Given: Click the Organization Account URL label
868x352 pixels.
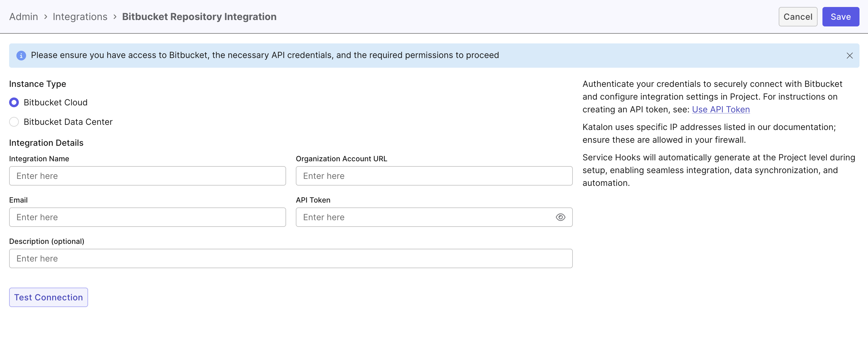Looking at the screenshot, I should coord(341,159).
